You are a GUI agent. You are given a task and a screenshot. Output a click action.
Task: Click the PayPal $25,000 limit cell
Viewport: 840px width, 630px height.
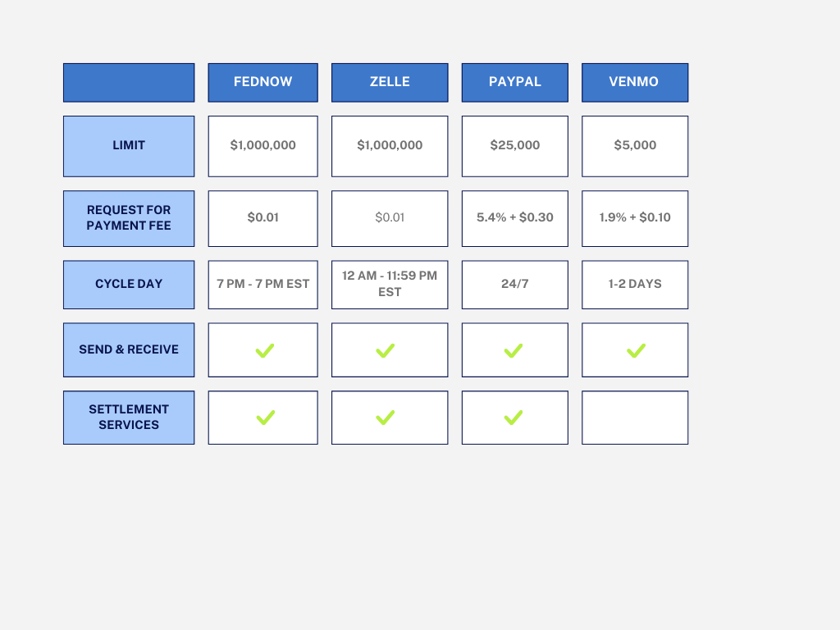point(514,146)
